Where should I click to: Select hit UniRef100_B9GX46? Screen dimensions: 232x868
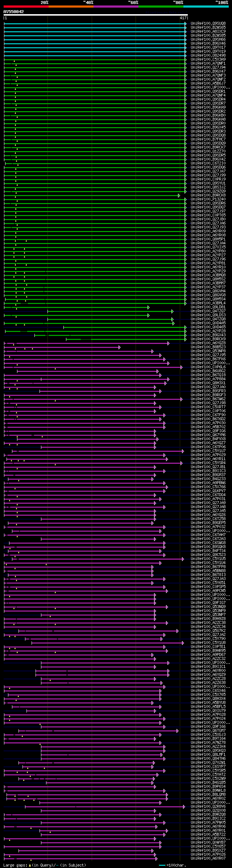coord(208,44)
